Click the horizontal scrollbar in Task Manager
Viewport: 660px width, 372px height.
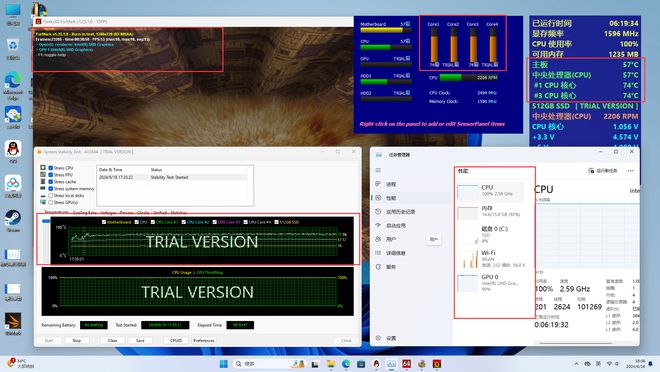tap(575, 343)
